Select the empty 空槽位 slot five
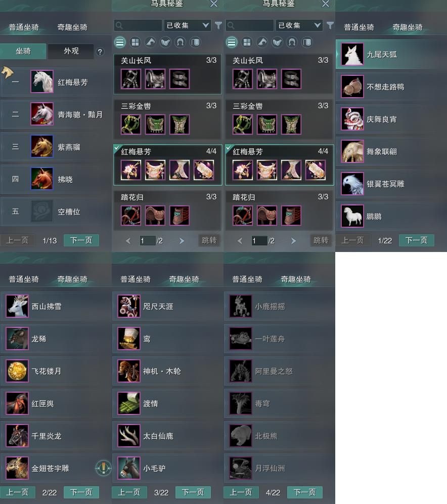This screenshot has height=504, width=447. 56,212
